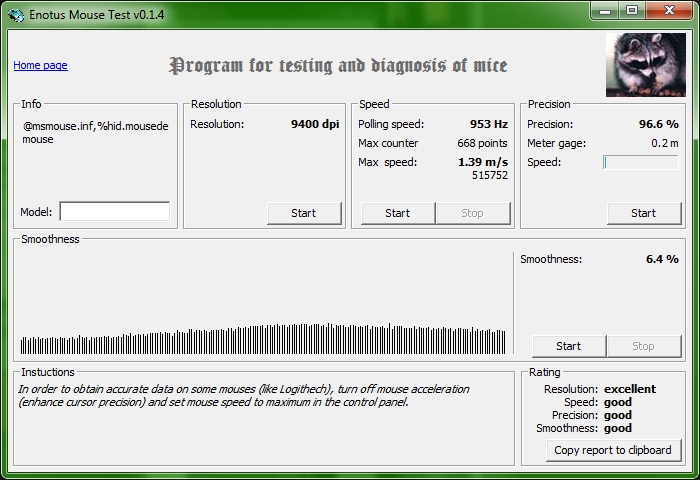Click the smoothness bar graph
Screen dimensions: 700x480
tap(263, 338)
